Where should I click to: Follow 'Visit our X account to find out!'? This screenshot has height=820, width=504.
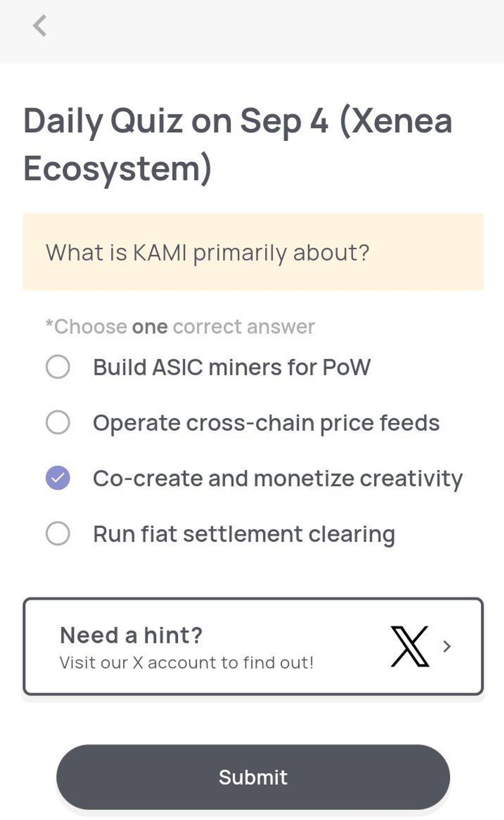click(x=186, y=663)
